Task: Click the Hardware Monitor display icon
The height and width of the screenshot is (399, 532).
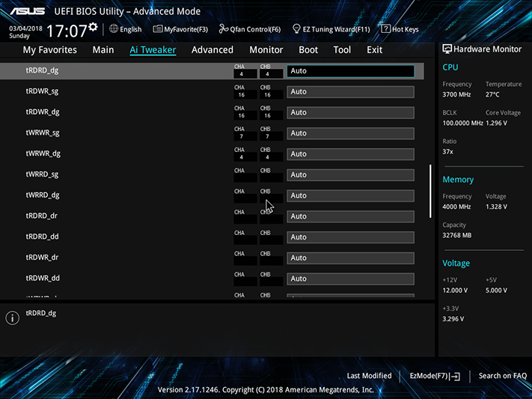Action: [x=447, y=49]
